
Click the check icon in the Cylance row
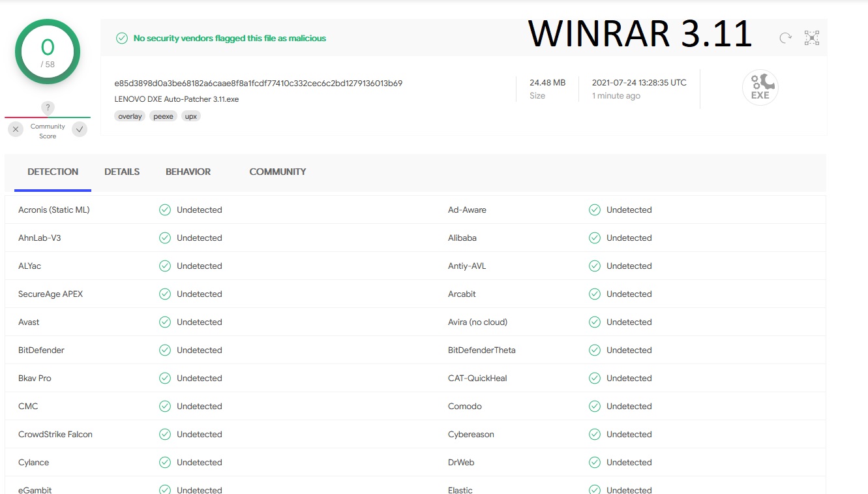click(165, 463)
